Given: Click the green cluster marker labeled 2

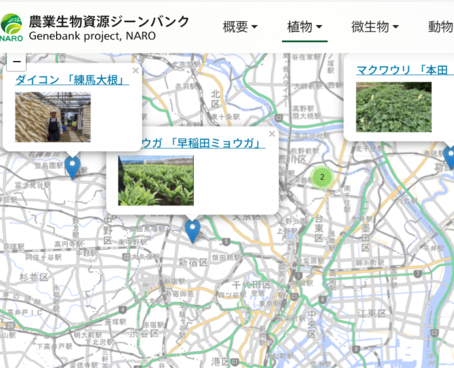Looking at the screenshot, I should [322, 177].
